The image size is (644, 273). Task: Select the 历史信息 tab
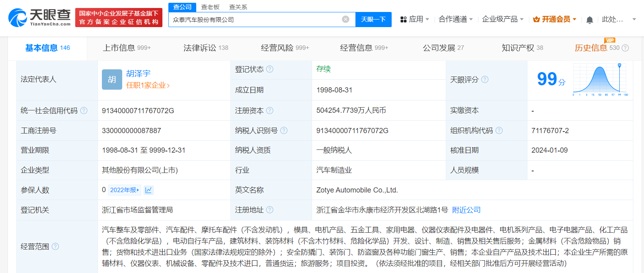tap(597, 48)
